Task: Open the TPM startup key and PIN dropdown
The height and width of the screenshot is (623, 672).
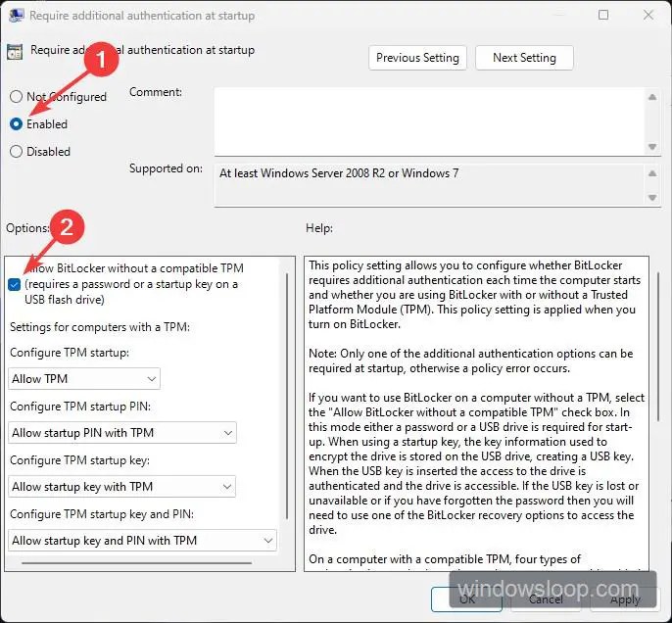Action: point(142,541)
